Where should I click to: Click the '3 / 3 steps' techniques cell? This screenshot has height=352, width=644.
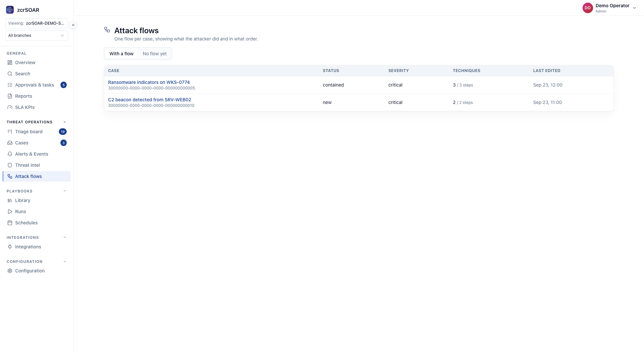(x=463, y=85)
